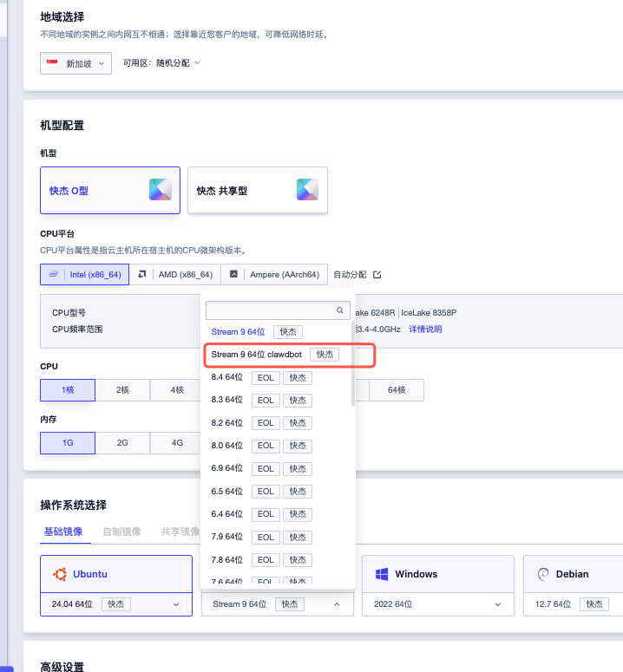
Task: Open the 详情说明 link
Action: click(425, 329)
